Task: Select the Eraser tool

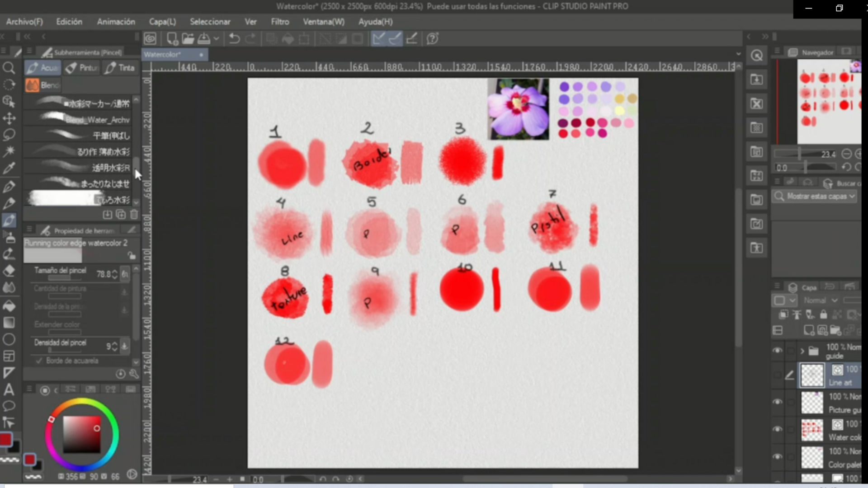Action: tap(9, 271)
